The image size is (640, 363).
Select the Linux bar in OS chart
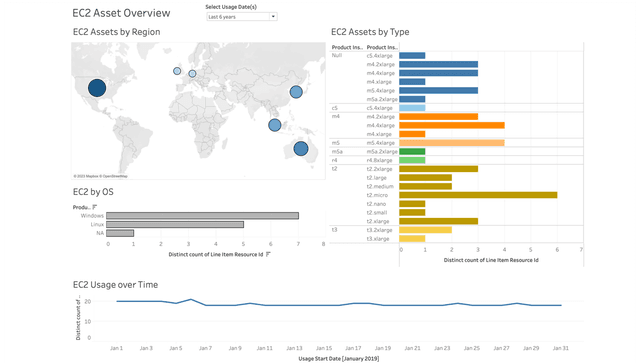coord(175,225)
